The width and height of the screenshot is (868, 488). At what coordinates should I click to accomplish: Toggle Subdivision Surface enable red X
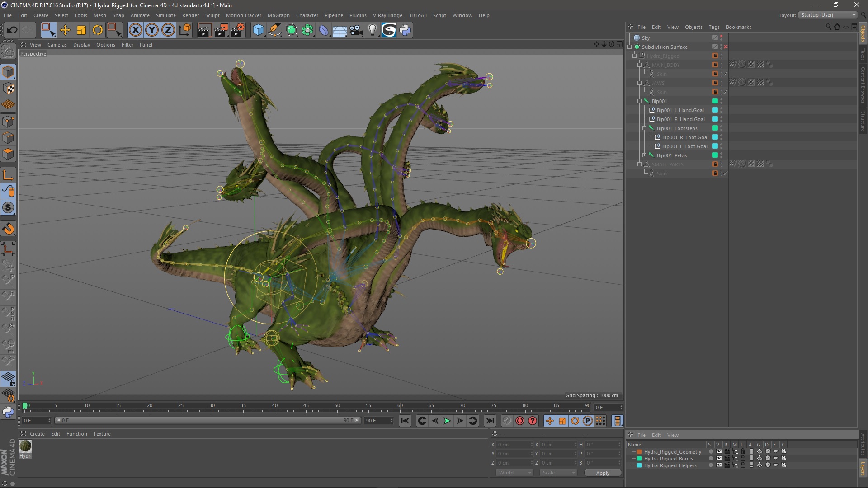coord(726,47)
